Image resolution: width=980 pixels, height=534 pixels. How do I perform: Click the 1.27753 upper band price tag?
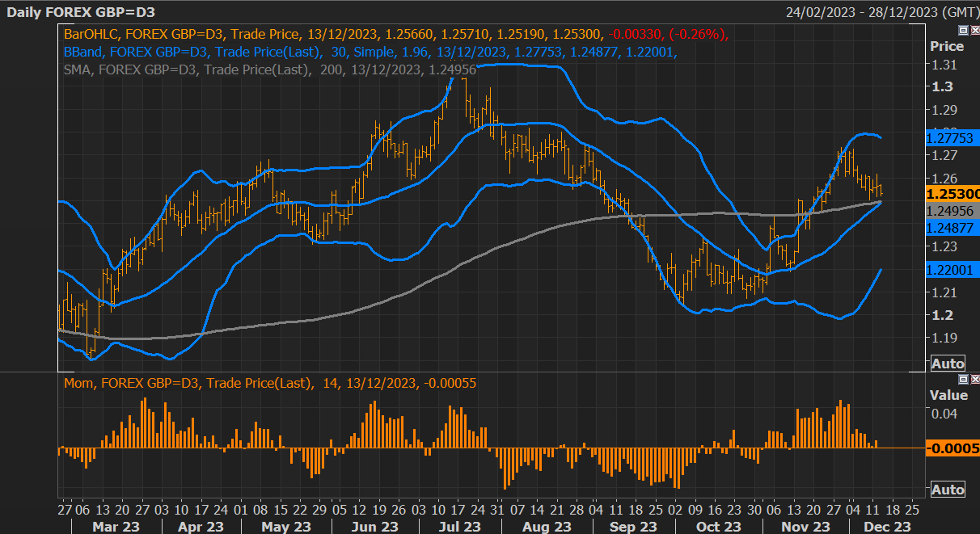tap(953, 138)
